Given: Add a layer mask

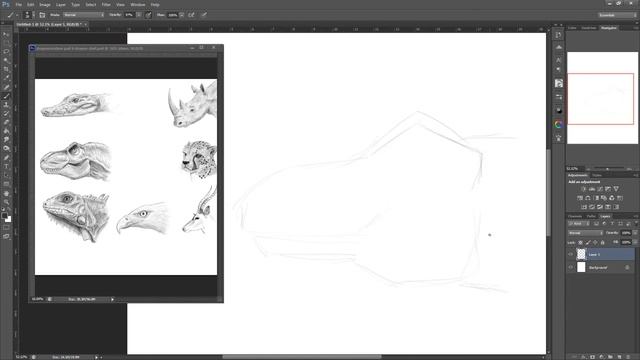Looking at the screenshot, I should click(592, 357).
